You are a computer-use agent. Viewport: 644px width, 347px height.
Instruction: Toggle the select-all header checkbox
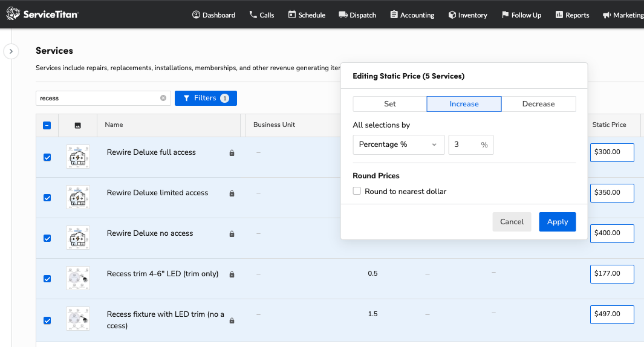[47, 125]
